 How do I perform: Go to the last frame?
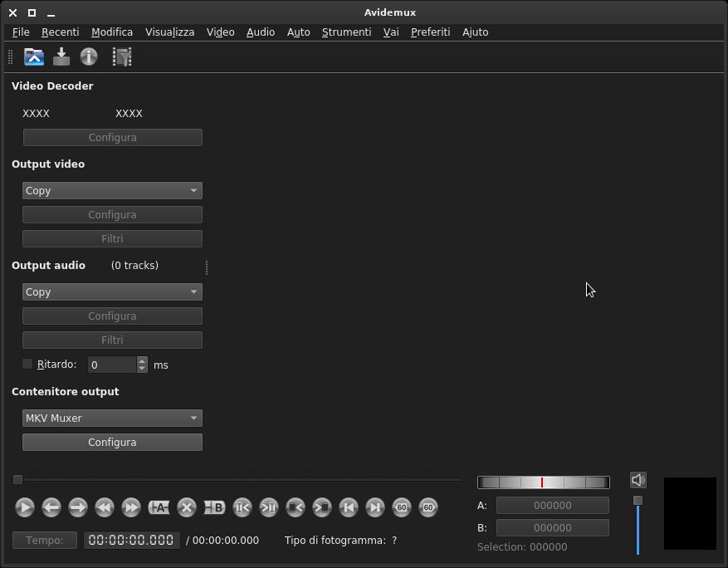pyautogui.click(x=374, y=507)
